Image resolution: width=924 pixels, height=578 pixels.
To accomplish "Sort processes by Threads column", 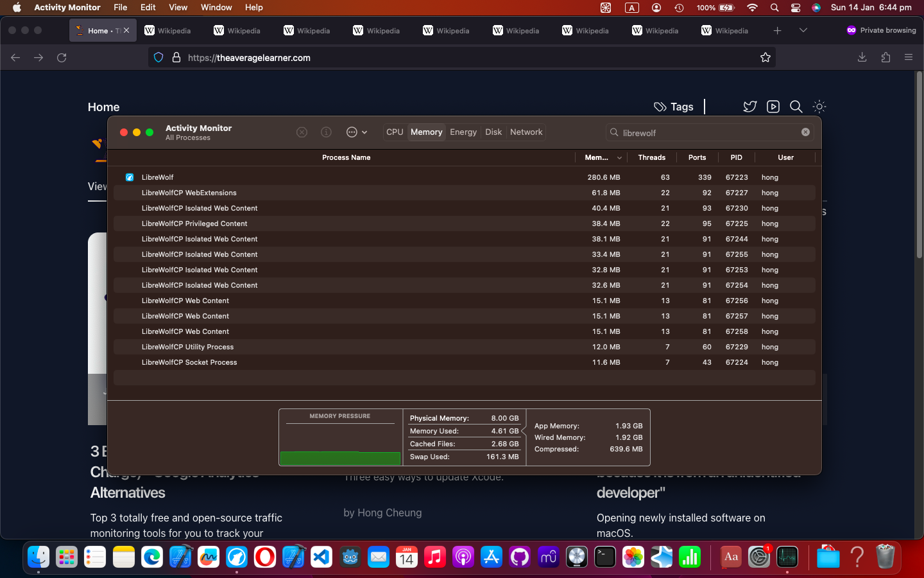I will click(651, 157).
